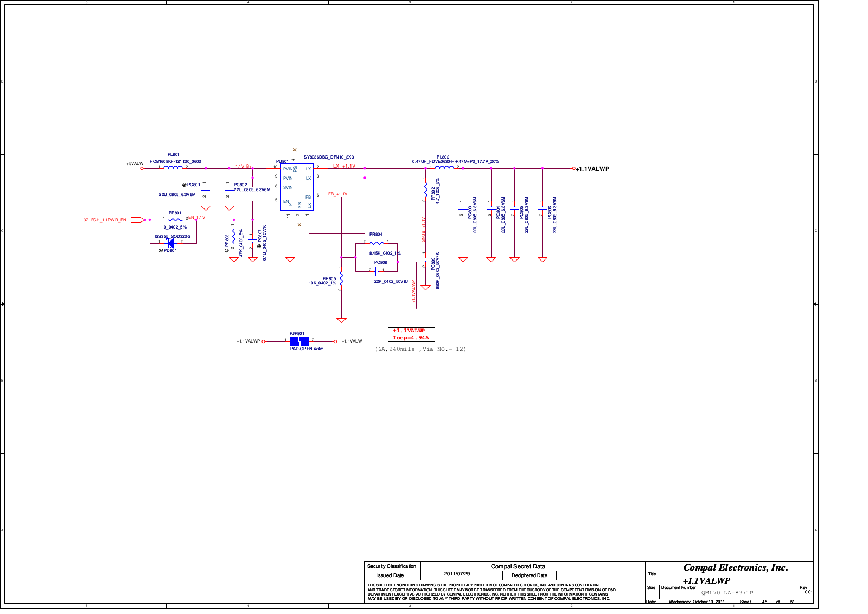Viewport: 868px width, 614px height.
Task: Click the PC804 output capacitor symbol
Action: [x=491, y=208]
